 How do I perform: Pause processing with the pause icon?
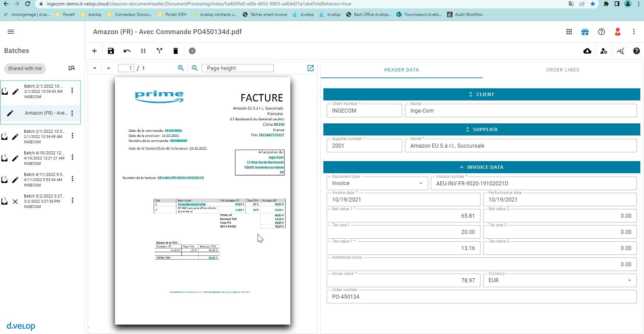143,51
